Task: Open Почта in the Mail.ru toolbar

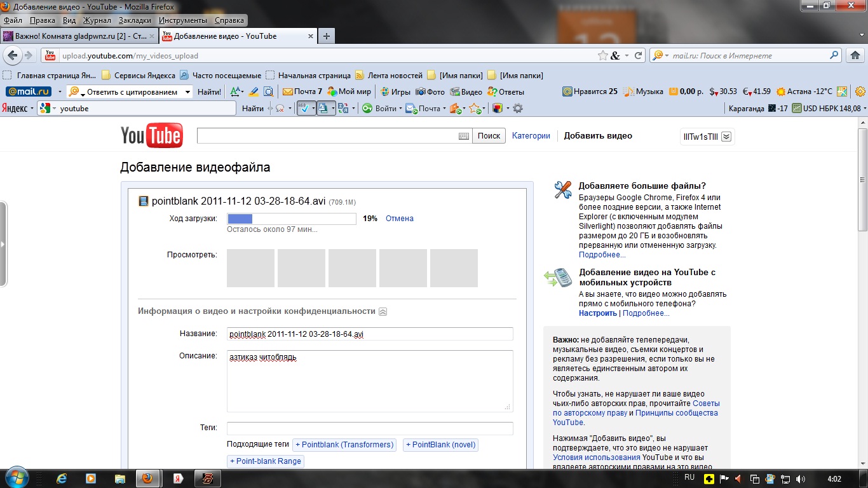Action: [x=302, y=91]
